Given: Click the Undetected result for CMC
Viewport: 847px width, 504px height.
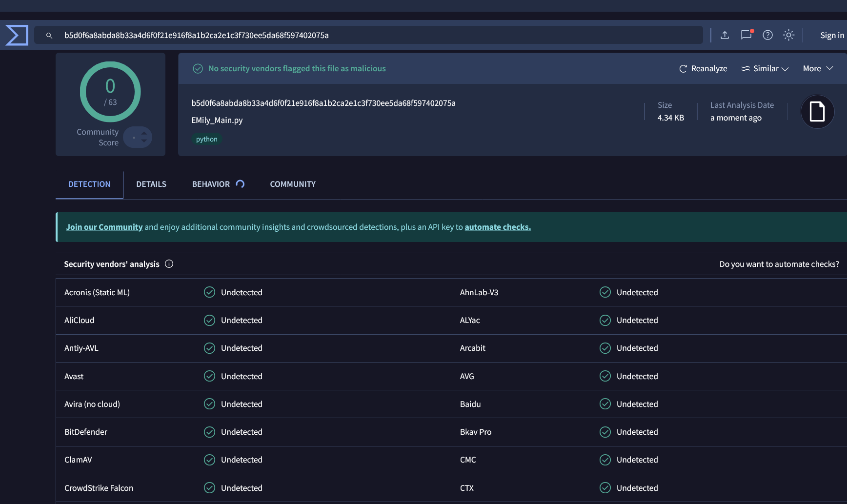Looking at the screenshot, I should click(x=637, y=460).
